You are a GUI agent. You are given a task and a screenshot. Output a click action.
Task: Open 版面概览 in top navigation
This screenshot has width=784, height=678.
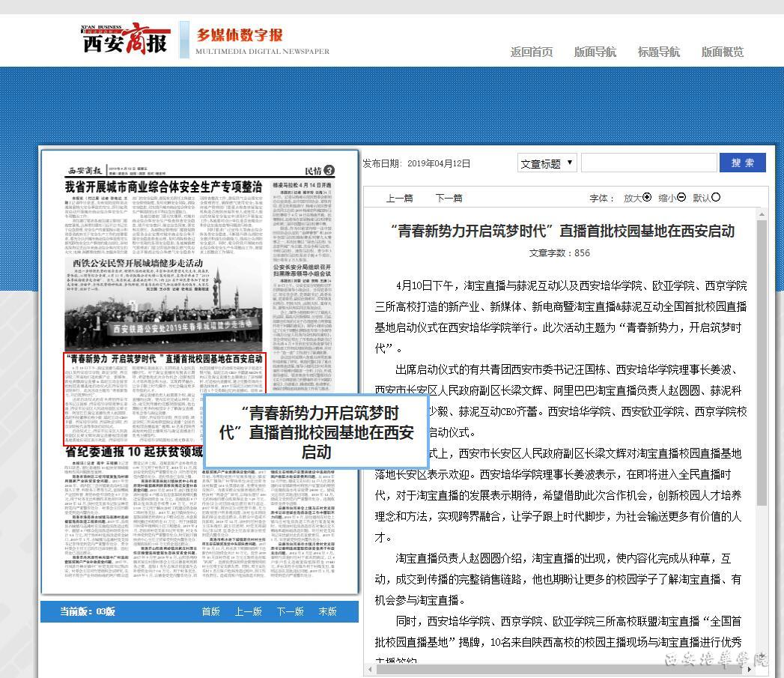pyautogui.click(x=723, y=52)
